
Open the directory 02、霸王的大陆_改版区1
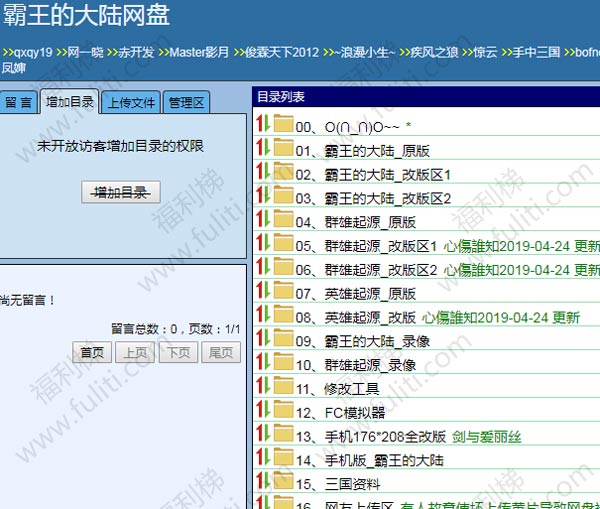click(x=388, y=174)
